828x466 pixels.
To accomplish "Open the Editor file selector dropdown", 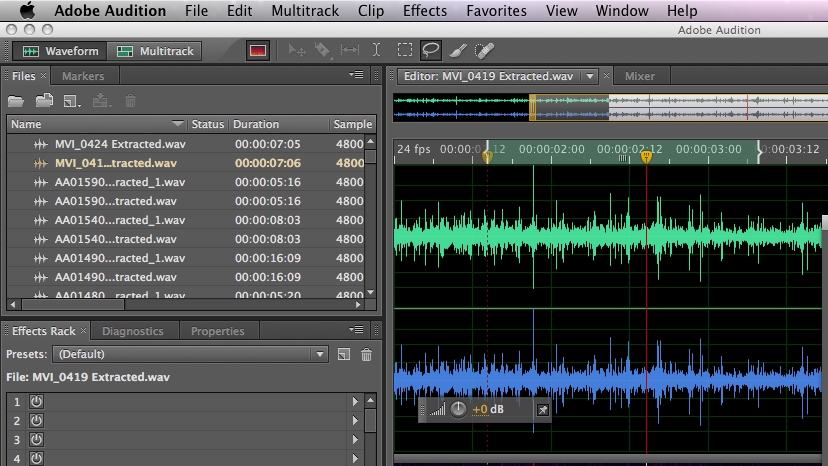I will pyautogui.click(x=590, y=76).
